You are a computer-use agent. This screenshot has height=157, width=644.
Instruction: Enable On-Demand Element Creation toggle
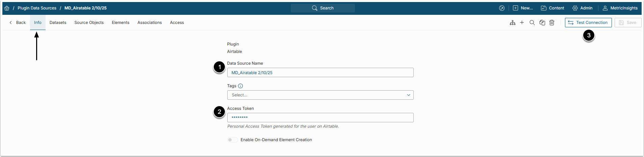232,140
